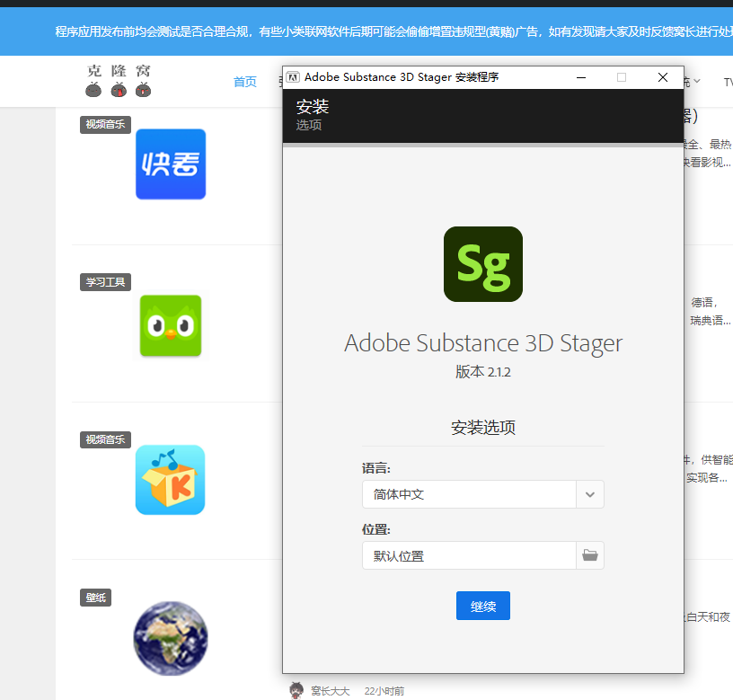Image resolution: width=733 pixels, height=700 pixels.
Task: Click the 22小时前 timestamp
Action: click(384, 691)
